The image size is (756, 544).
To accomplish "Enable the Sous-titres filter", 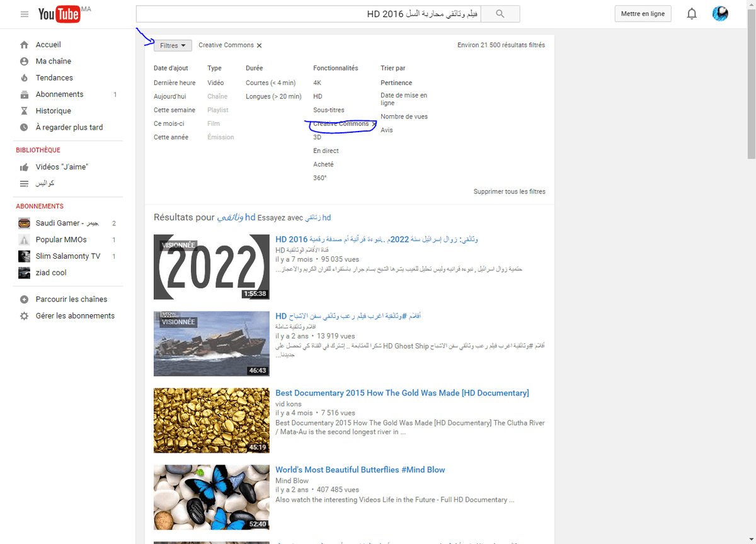I will coord(329,110).
